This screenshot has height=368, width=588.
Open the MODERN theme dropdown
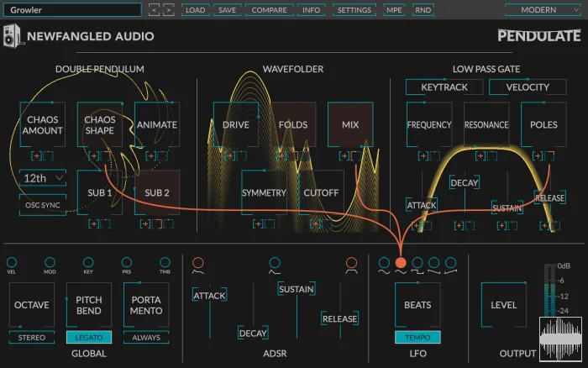543,10
